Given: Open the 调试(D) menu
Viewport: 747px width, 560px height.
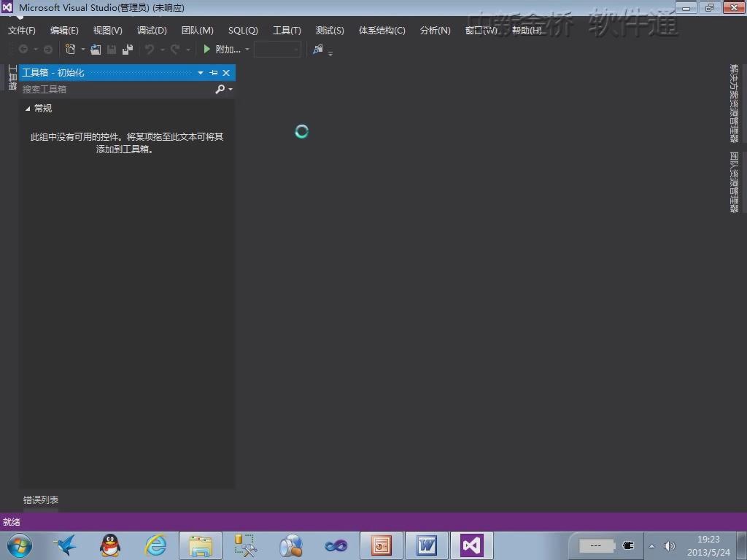Looking at the screenshot, I should pos(152,31).
